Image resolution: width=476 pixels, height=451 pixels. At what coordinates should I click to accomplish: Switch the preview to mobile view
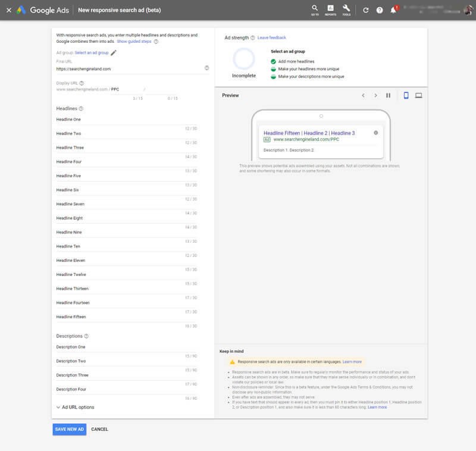406,95
